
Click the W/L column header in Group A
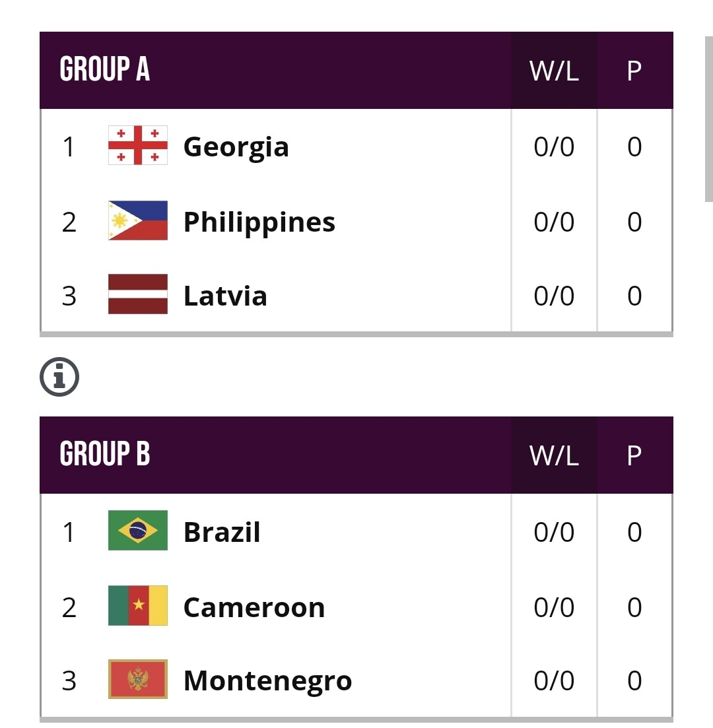554,71
